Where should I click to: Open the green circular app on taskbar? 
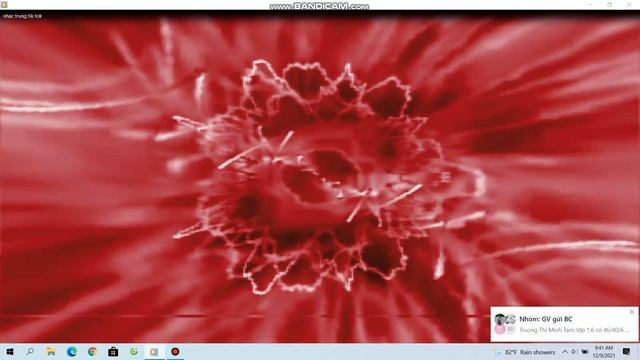tap(134, 351)
